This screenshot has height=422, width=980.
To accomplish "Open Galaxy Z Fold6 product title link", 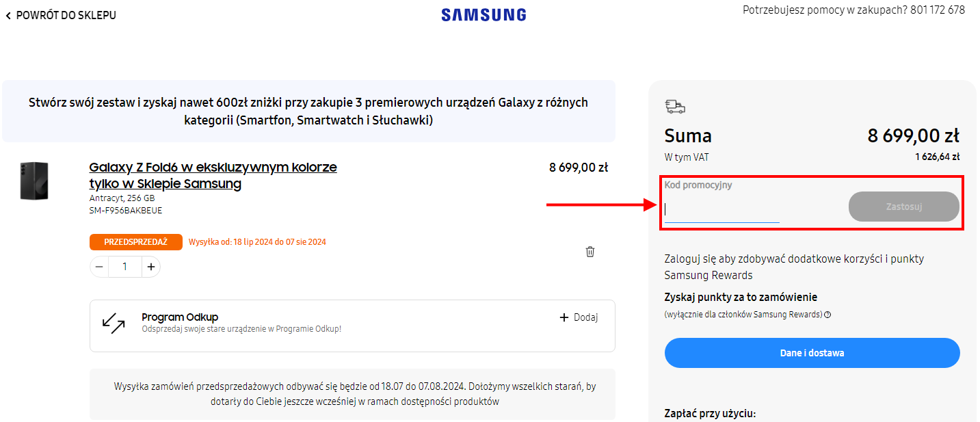I will [213, 176].
